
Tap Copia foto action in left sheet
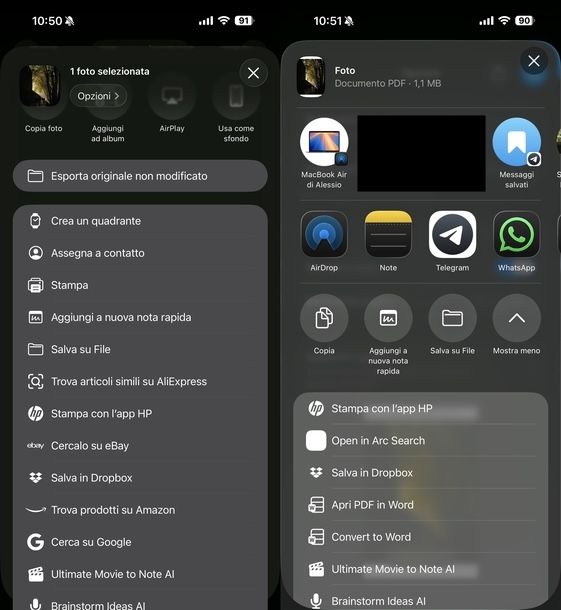tap(43, 128)
